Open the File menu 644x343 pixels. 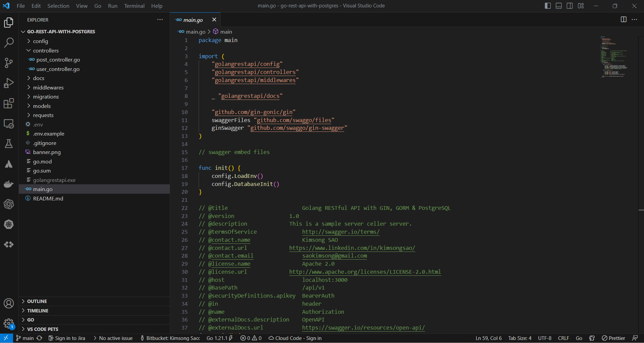(21, 6)
